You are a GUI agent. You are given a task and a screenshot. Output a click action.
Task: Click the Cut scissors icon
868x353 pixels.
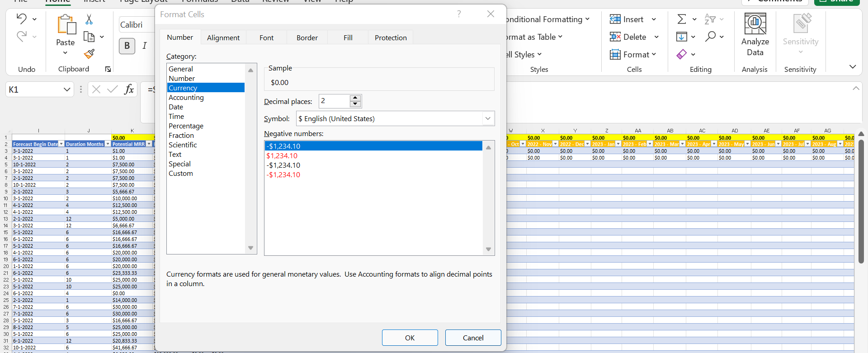[89, 19]
